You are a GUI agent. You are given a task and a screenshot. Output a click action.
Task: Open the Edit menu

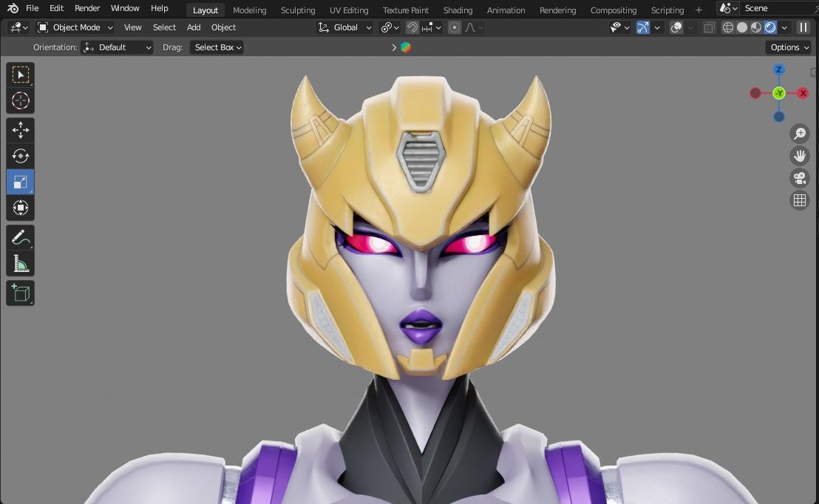click(56, 8)
